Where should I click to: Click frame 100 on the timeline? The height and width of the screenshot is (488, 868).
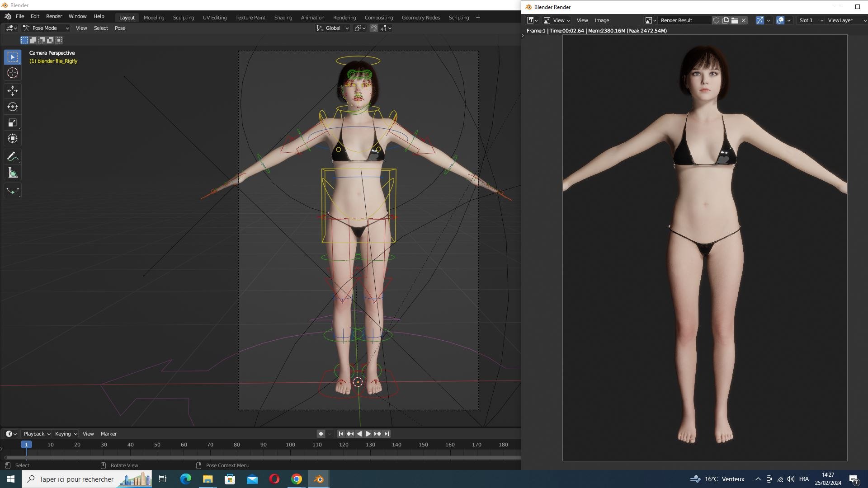[290, 445]
